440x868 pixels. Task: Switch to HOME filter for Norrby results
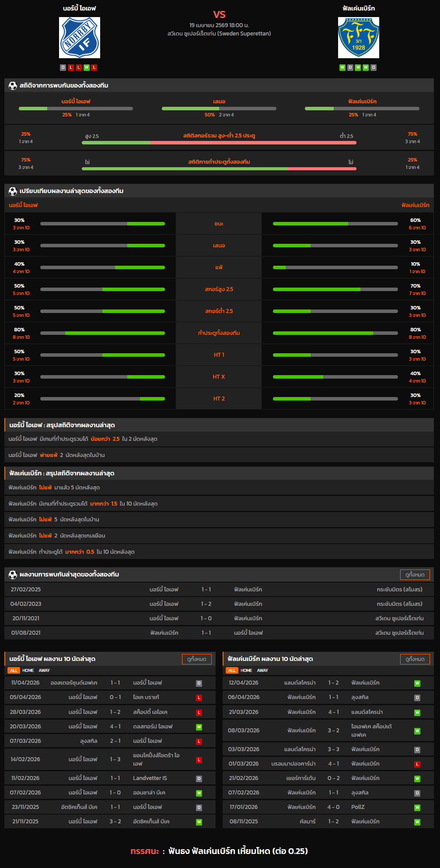[x=28, y=671]
